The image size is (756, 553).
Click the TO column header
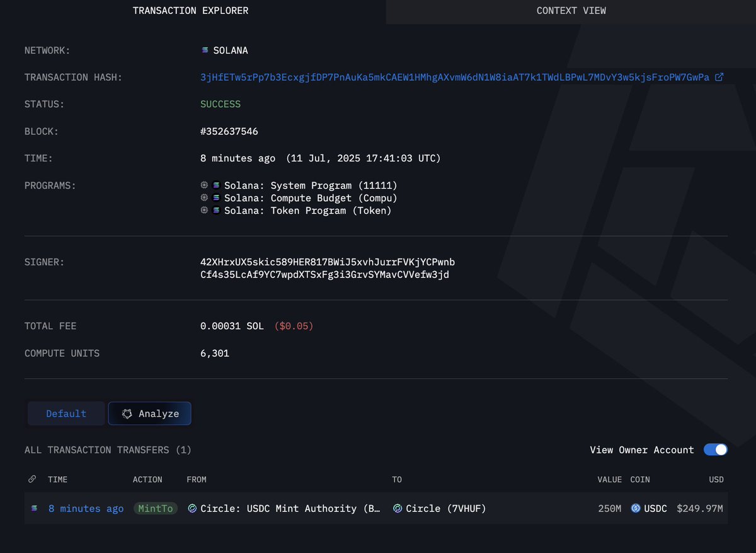tap(397, 479)
